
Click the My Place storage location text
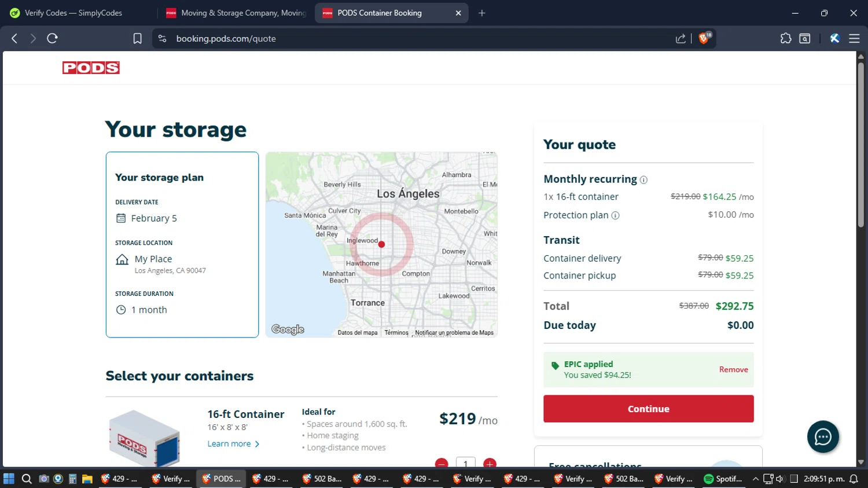(x=153, y=259)
